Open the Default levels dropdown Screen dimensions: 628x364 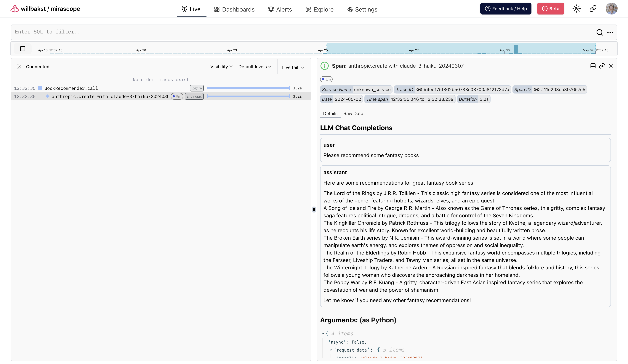(255, 67)
